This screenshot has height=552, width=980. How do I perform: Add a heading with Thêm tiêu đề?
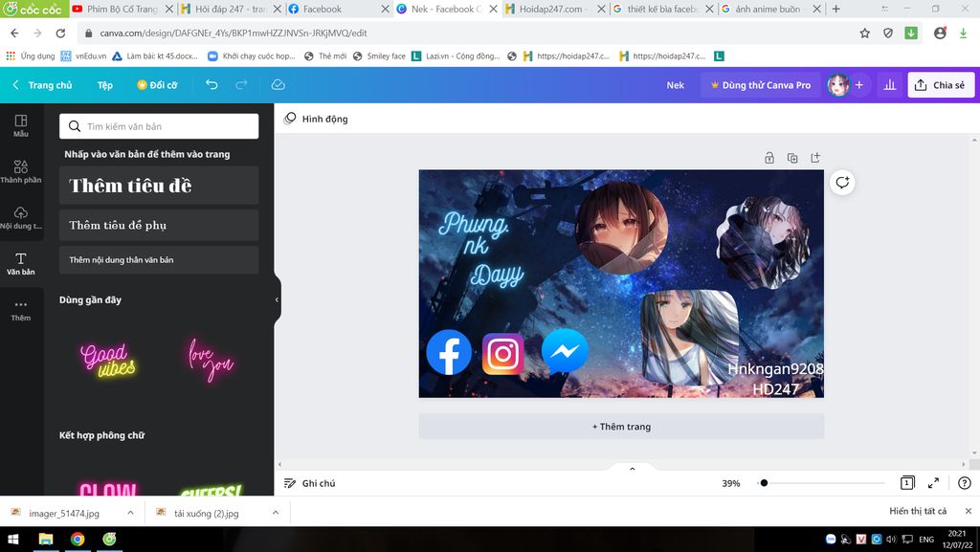(159, 186)
